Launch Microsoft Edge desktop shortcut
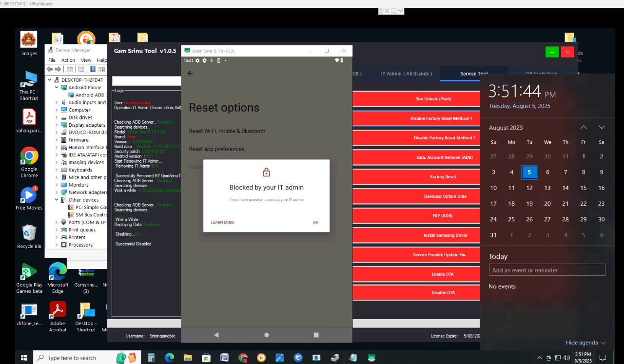This screenshot has height=364, width=624. coord(58,272)
